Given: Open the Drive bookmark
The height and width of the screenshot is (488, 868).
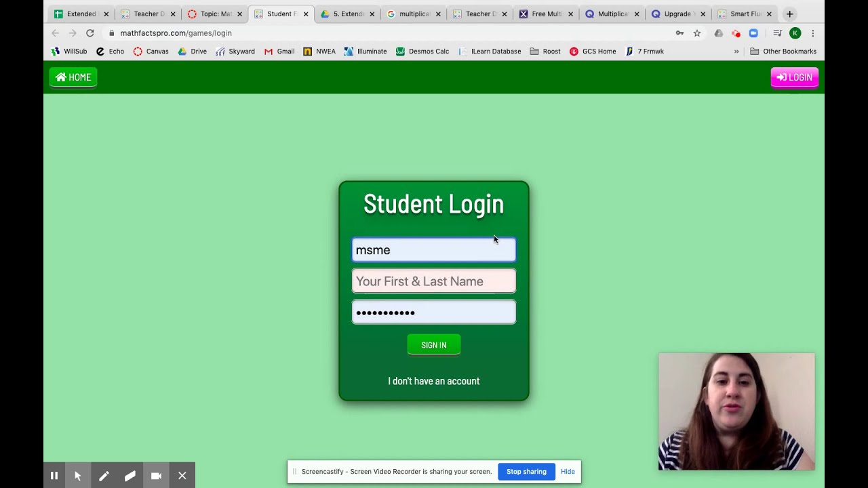Looking at the screenshot, I should [192, 52].
